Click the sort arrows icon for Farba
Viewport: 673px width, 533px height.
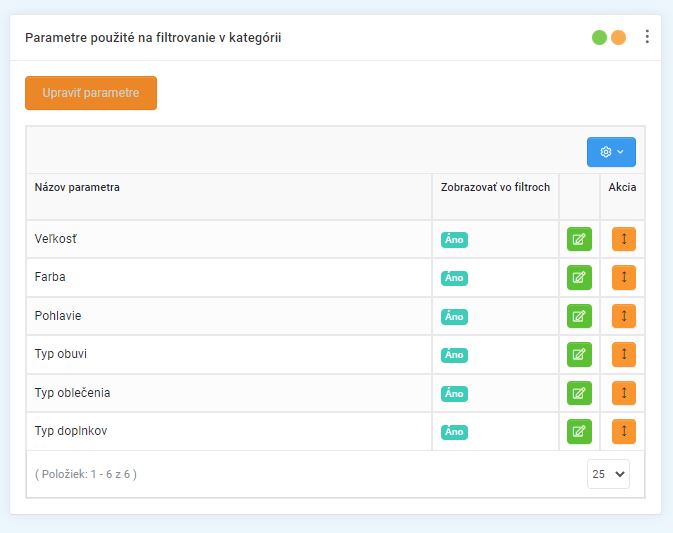(623, 278)
